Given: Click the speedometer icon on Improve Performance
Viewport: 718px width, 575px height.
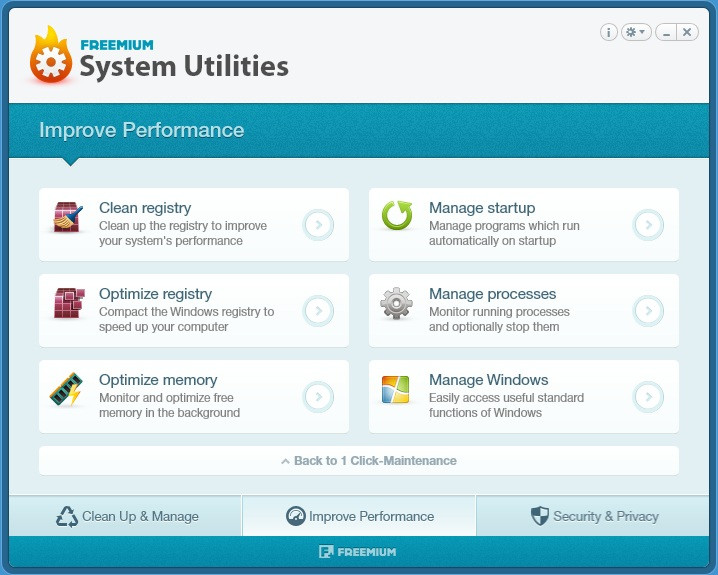Looking at the screenshot, I should pos(295,516).
